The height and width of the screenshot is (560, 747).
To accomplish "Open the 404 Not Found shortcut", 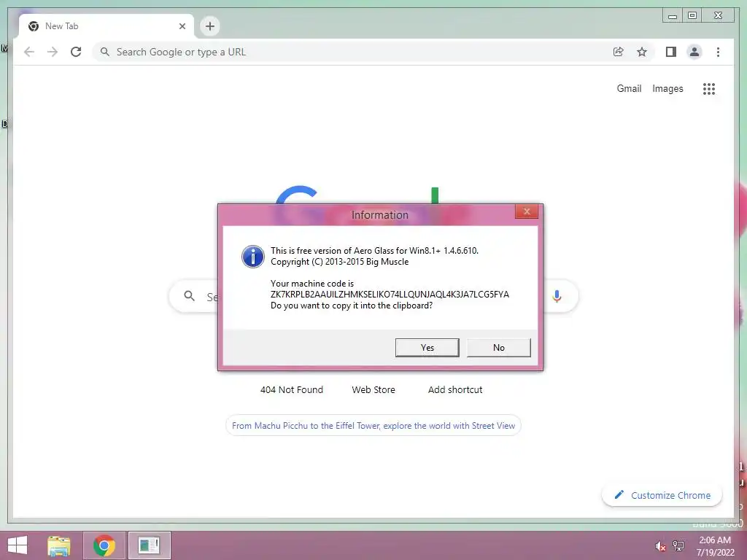I will tap(292, 389).
